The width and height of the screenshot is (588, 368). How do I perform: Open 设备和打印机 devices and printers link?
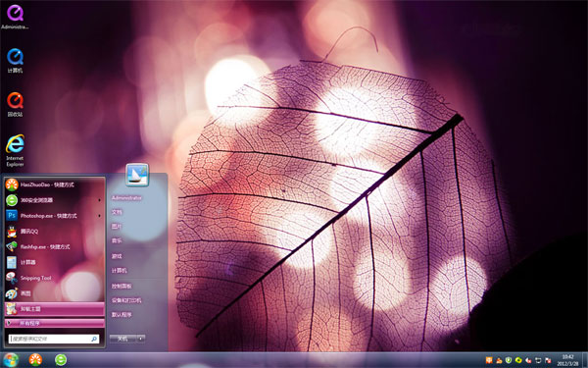tap(126, 300)
